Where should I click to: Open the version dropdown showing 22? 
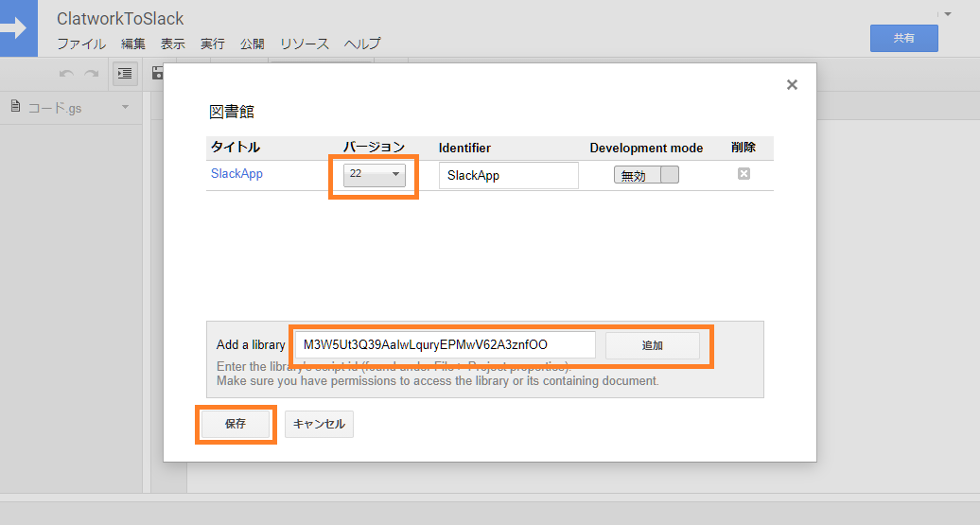coord(374,174)
